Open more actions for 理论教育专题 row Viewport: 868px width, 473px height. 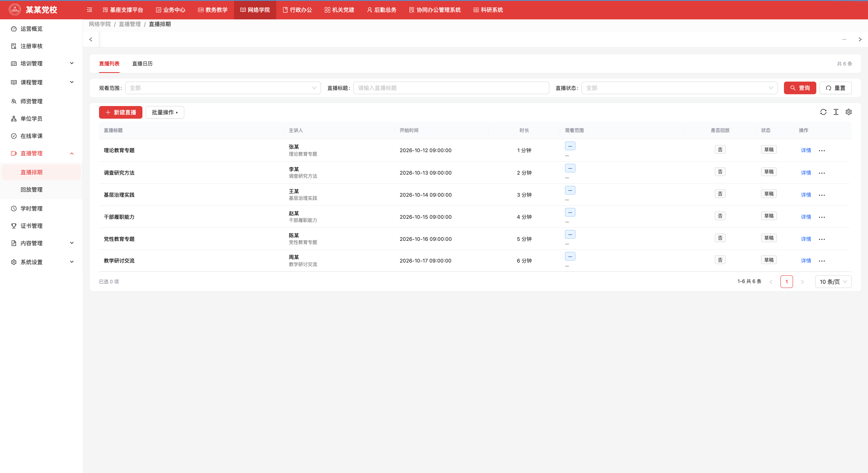pos(822,151)
